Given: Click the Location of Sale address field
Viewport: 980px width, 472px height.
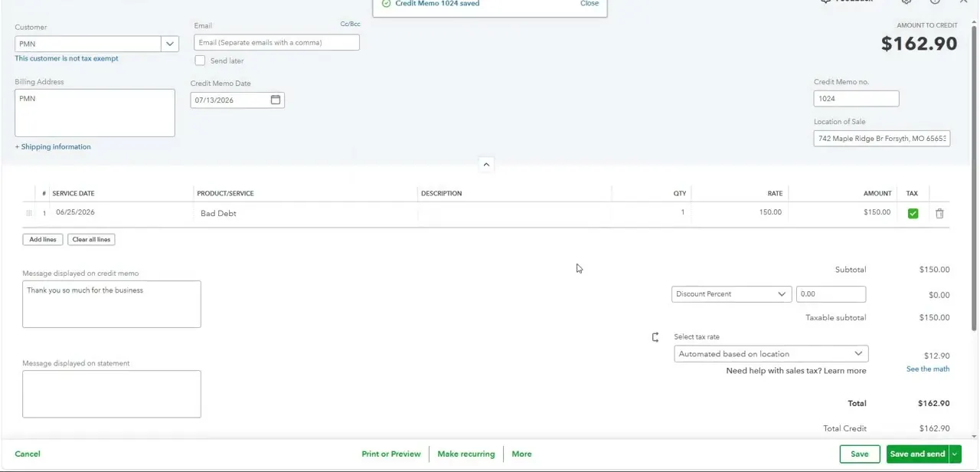Looking at the screenshot, I should click(x=882, y=139).
